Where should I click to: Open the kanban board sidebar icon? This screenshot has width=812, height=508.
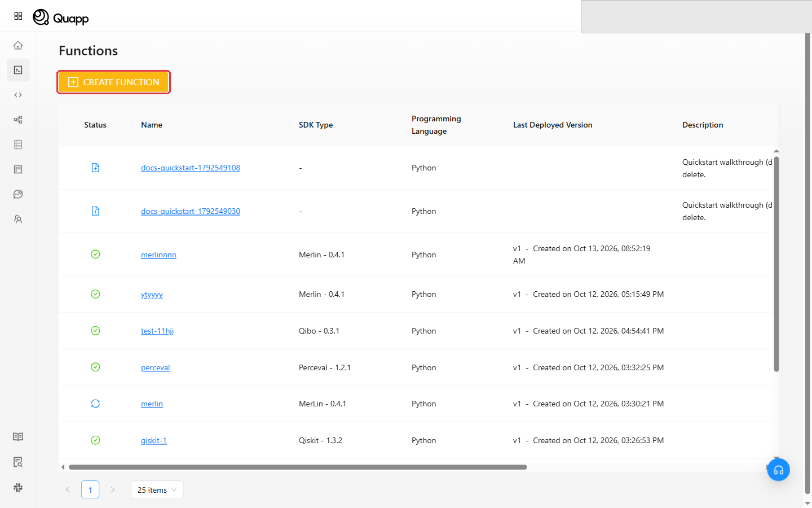[18, 169]
